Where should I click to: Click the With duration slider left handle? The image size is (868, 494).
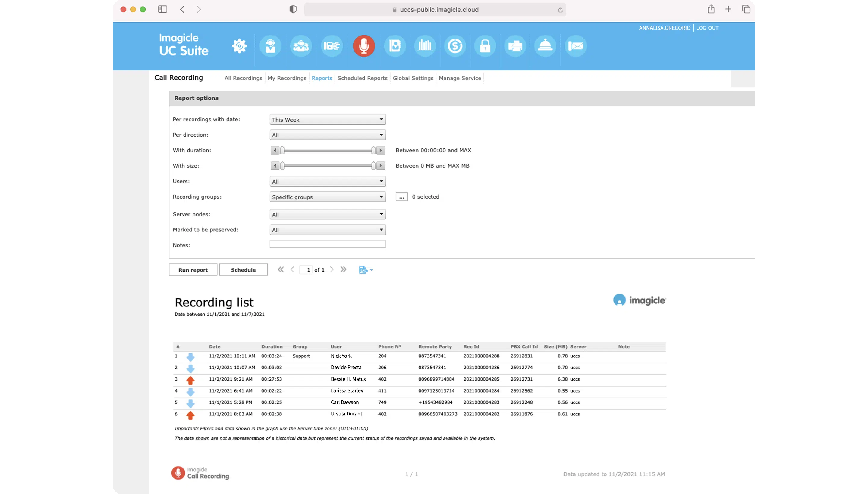[x=282, y=150]
